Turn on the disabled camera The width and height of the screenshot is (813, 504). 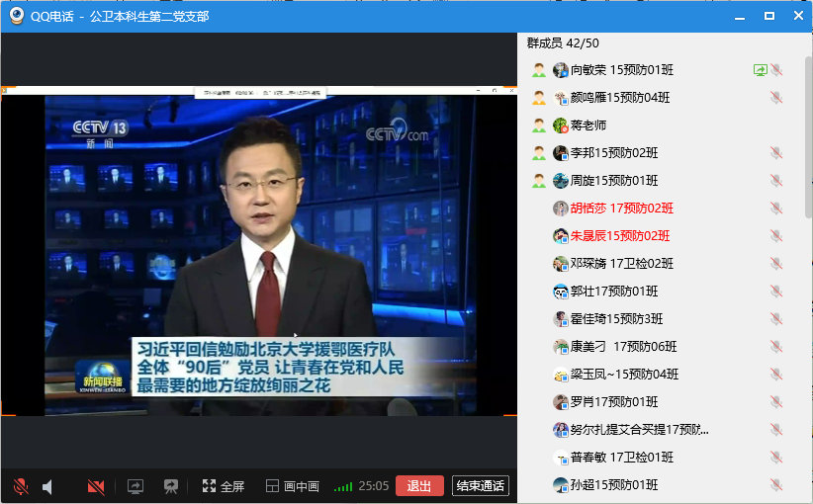point(96,486)
